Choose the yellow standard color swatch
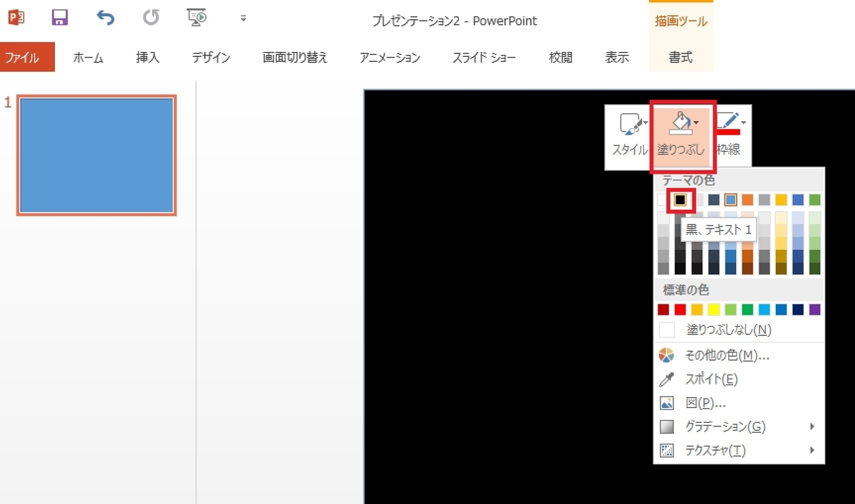 pyautogui.click(x=714, y=310)
